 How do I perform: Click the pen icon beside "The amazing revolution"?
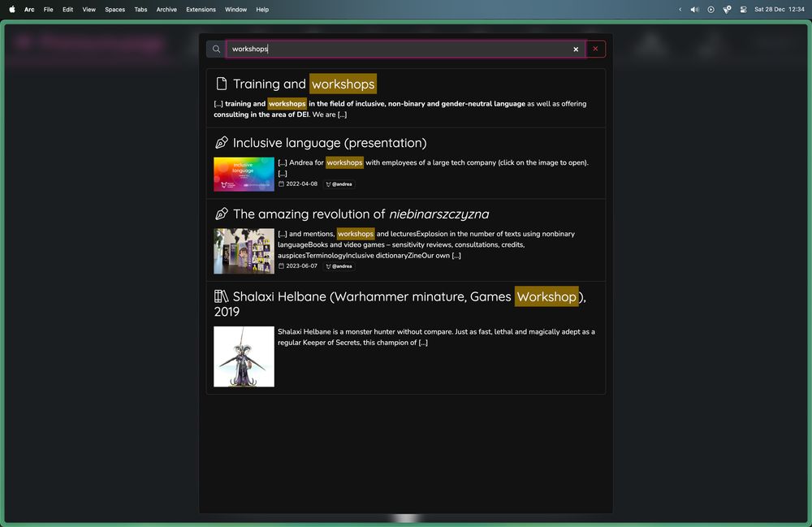click(222, 214)
